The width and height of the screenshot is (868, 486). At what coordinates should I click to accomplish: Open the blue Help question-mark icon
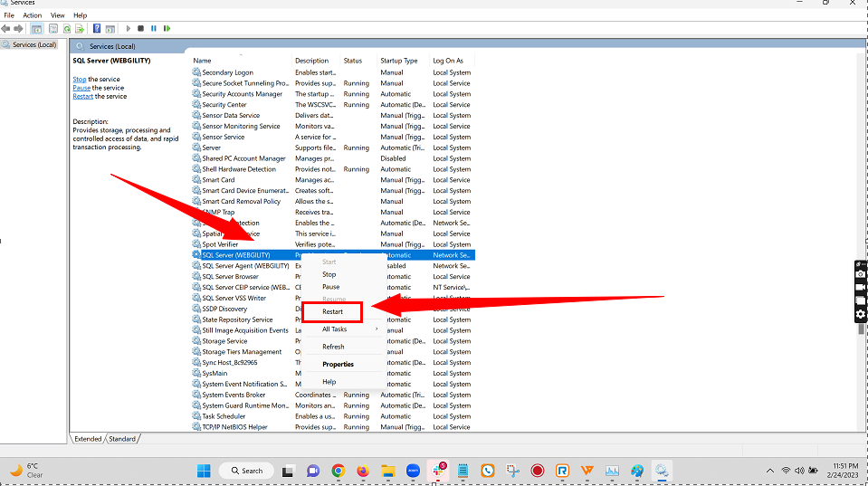tap(96, 28)
